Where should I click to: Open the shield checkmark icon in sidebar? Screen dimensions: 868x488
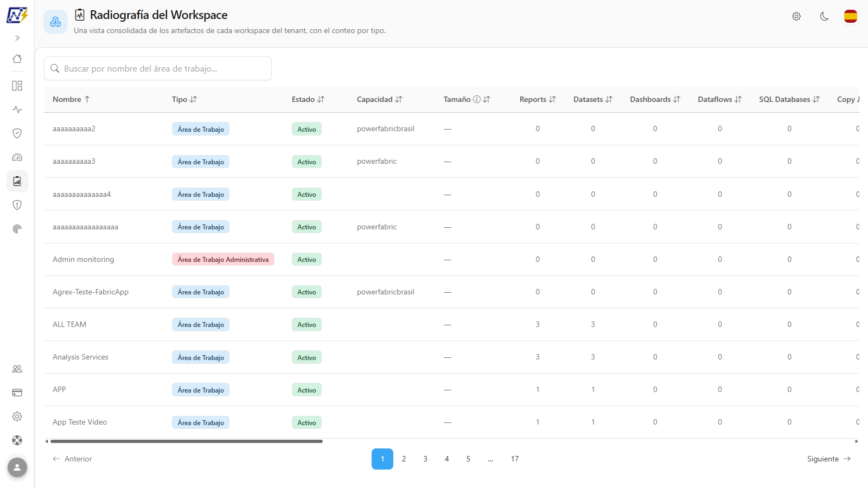tap(17, 133)
